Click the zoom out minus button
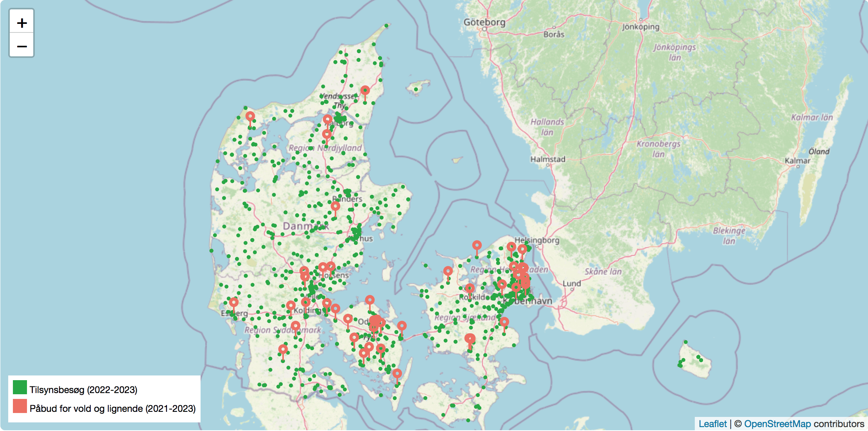 (22, 47)
